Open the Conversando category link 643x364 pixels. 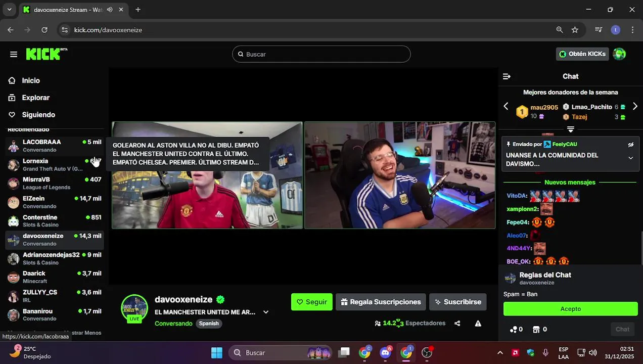pyautogui.click(x=173, y=324)
